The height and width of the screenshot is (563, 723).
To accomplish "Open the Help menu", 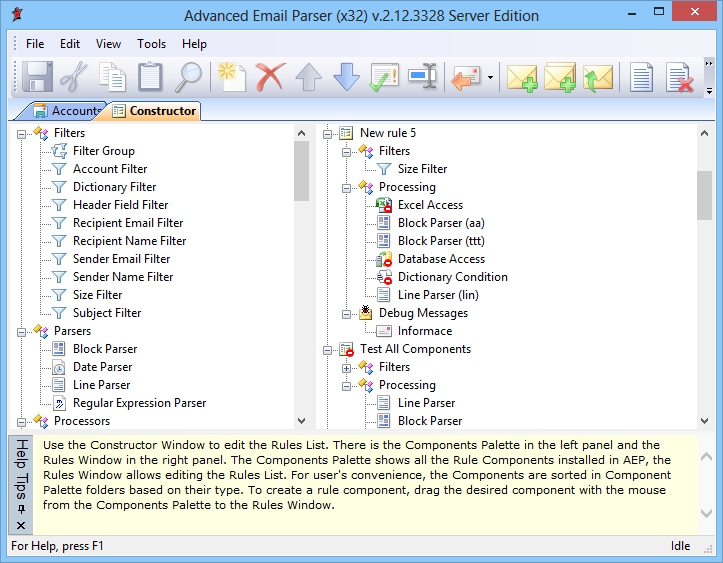I will tap(194, 44).
